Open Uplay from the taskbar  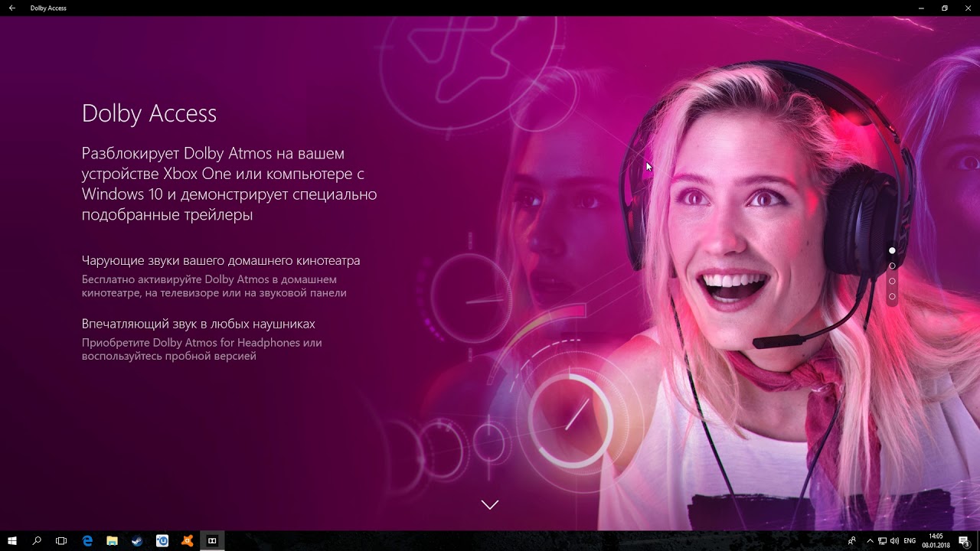tap(162, 541)
